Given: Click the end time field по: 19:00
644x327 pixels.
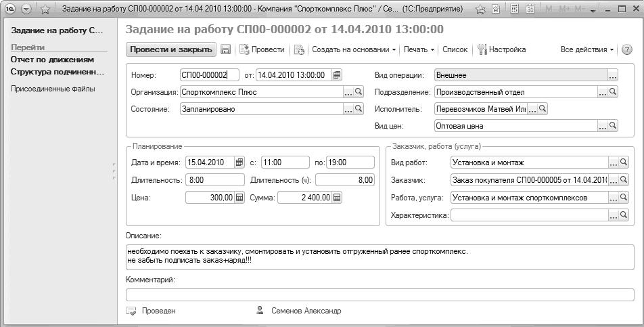Looking at the screenshot, I should pyautogui.click(x=350, y=162).
